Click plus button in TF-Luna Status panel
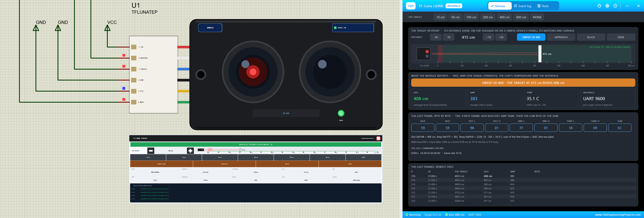Screen dimensions: 644x218 190,151
